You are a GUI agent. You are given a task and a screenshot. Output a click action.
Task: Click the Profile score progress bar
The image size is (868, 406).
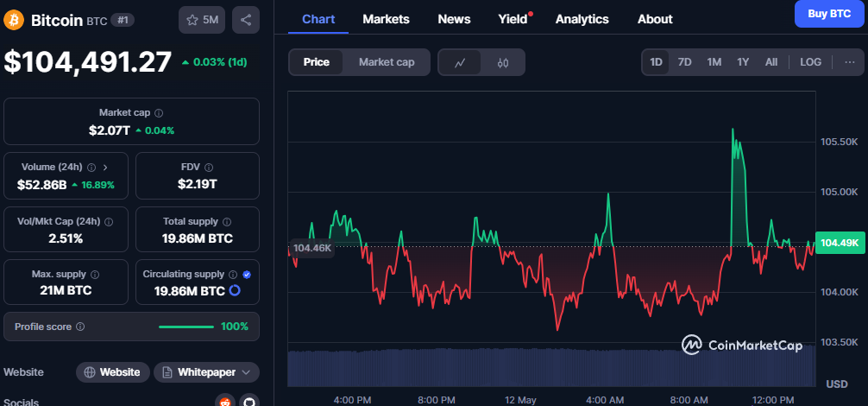click(186, 327)
